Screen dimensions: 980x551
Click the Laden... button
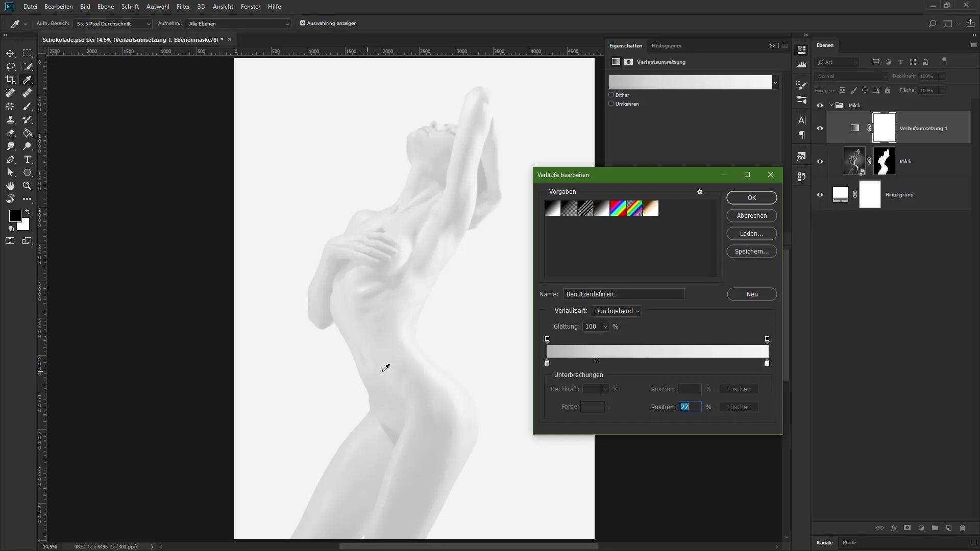[x=752, y=233]
